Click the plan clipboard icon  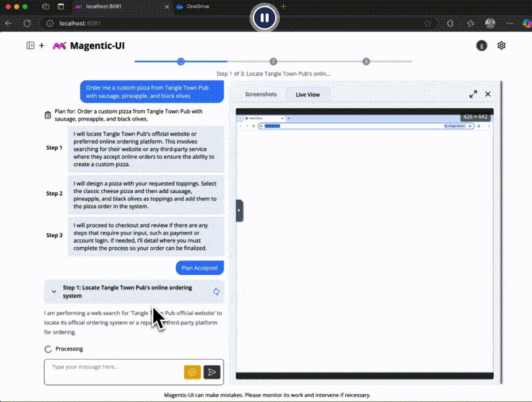(x=48, y=115)
